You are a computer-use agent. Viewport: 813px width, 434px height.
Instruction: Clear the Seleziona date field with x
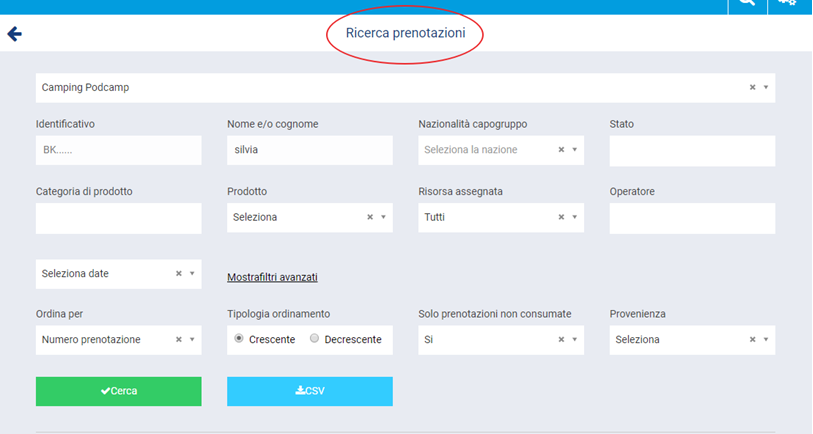point(179,273)
